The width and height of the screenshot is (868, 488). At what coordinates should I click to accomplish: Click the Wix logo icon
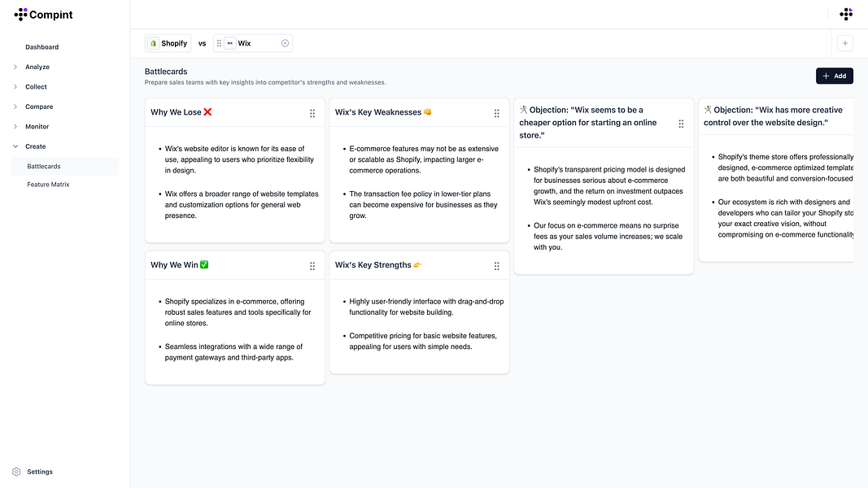pyautogui.click(x=229, y=43)
